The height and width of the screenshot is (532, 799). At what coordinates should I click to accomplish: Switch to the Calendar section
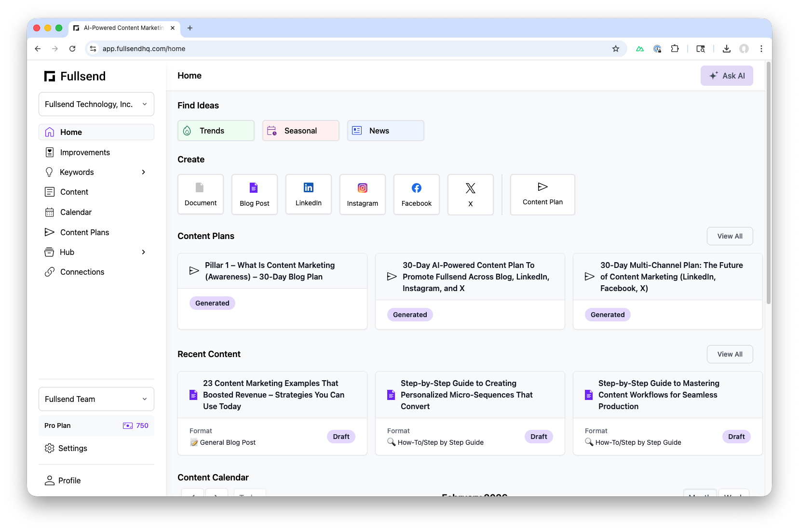click(x=75, y=212)
